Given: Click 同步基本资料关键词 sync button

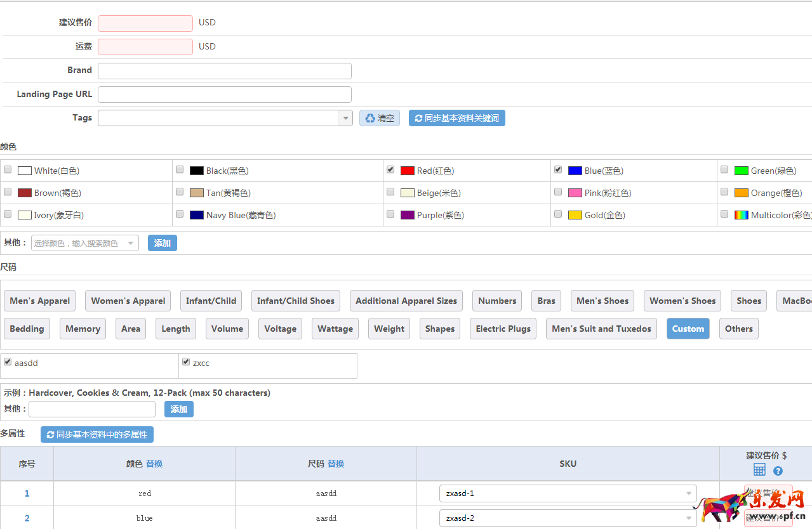Looking at the screenshot, I should 456,118.
